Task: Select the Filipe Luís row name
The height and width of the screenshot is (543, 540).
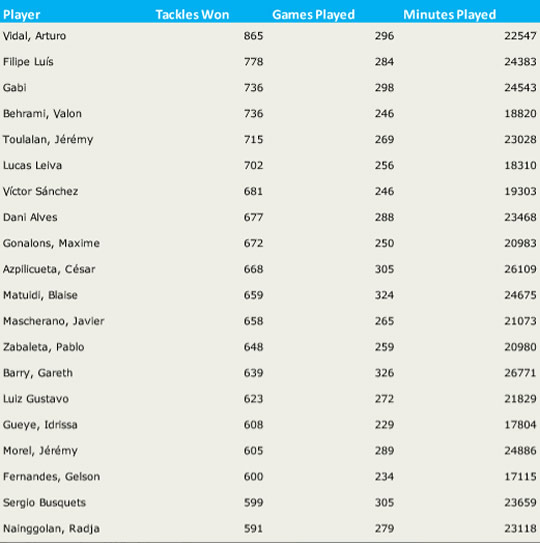Action: [x=28, y=62]
